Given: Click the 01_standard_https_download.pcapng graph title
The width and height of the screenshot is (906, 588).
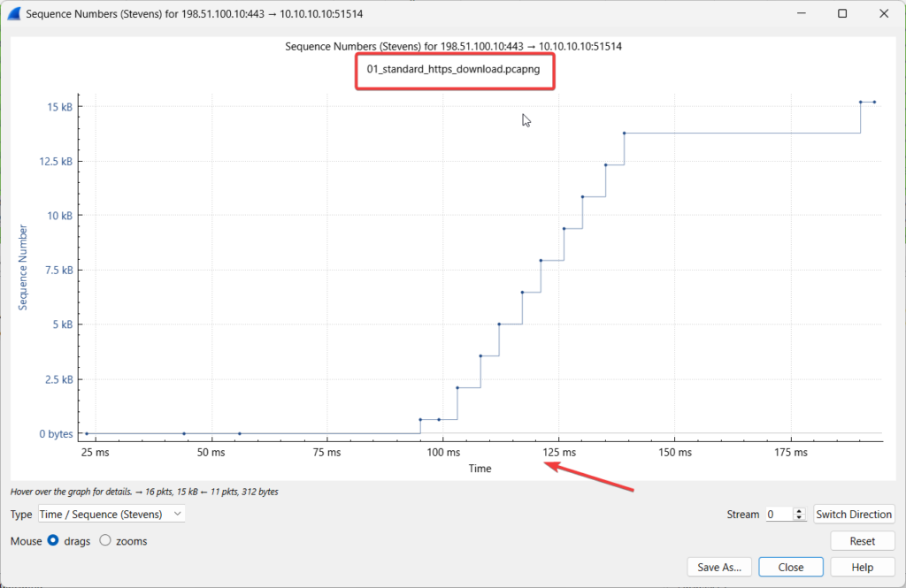Looking at the screenshot, I should pyautogui.click(x=453, y=69).
